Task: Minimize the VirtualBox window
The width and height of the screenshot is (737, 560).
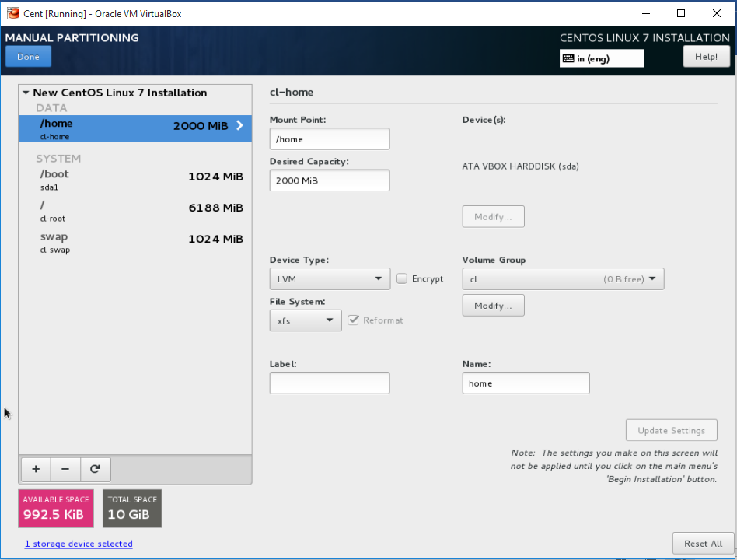Action: [x=646, y=13]
